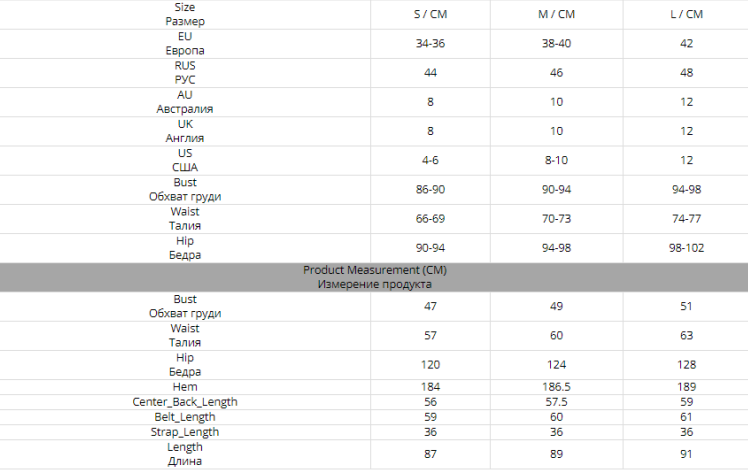
Task: Click the 86-90 bust measurement cell
Action: (x=431, y=189)
